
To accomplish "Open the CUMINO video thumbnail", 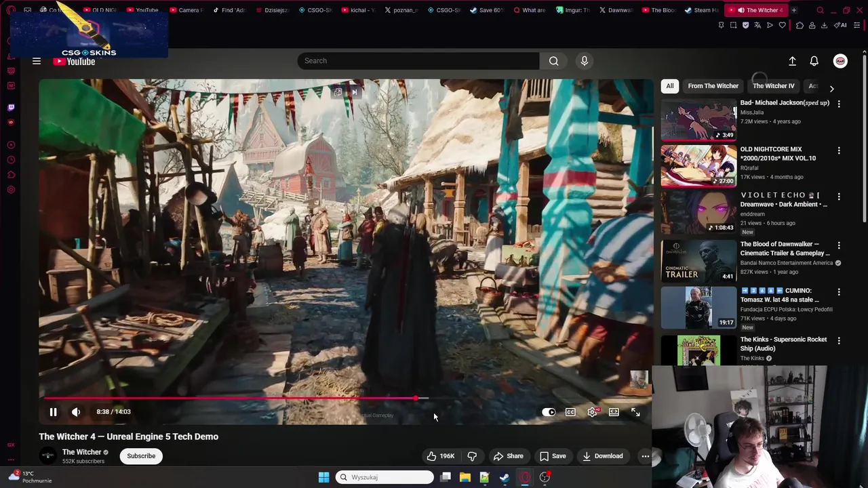I will [698, 307].
